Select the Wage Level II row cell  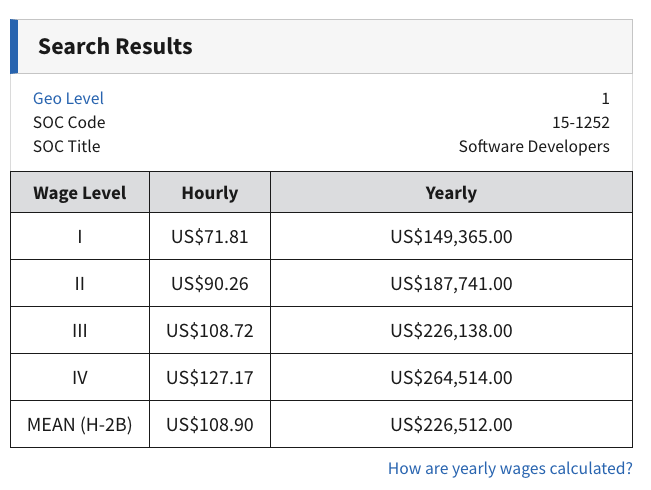click(80, 284)
